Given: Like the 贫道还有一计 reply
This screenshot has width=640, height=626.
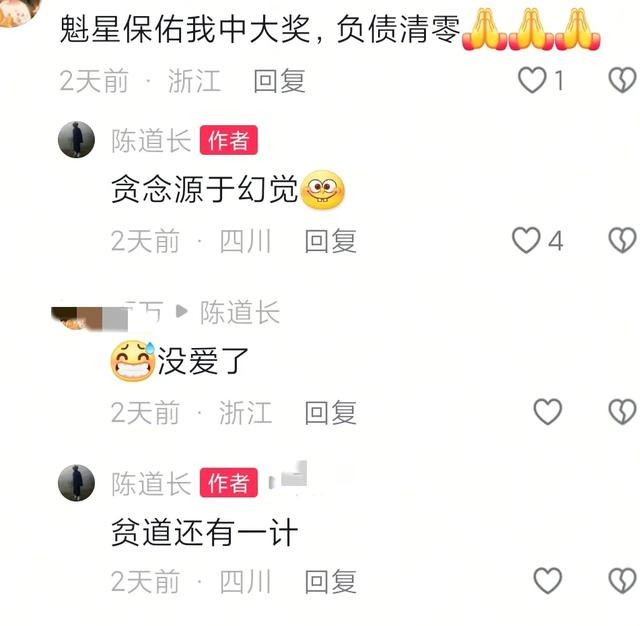Looking at the screenshot, I should (548, 580).
